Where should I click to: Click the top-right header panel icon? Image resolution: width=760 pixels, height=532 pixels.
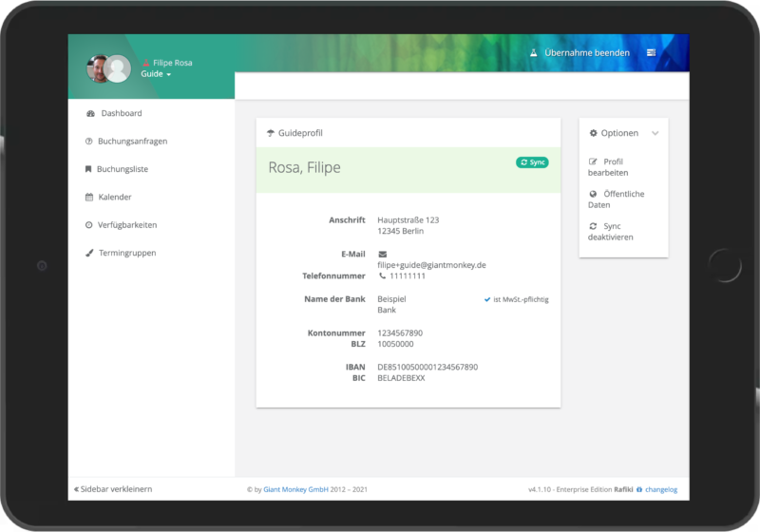(651, 53)
